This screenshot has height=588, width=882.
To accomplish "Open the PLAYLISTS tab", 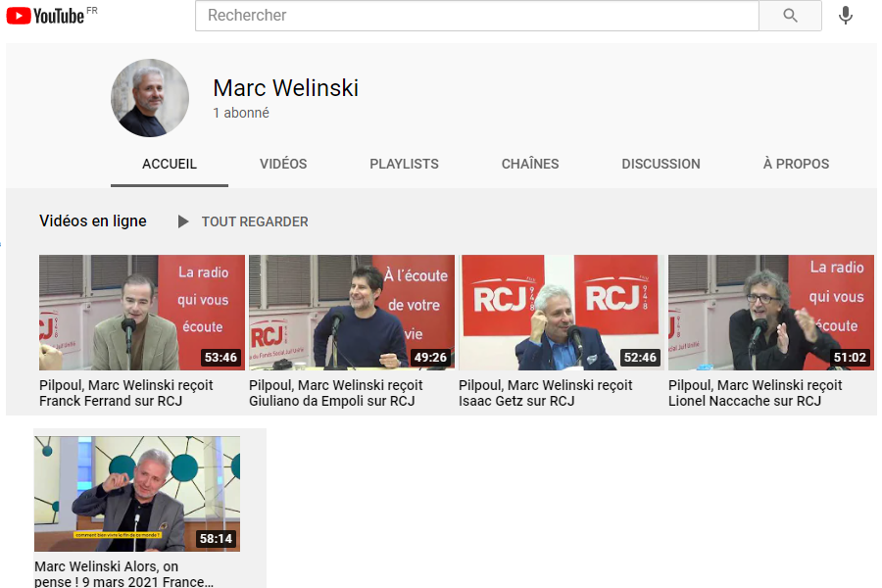I will click(404, 164).
